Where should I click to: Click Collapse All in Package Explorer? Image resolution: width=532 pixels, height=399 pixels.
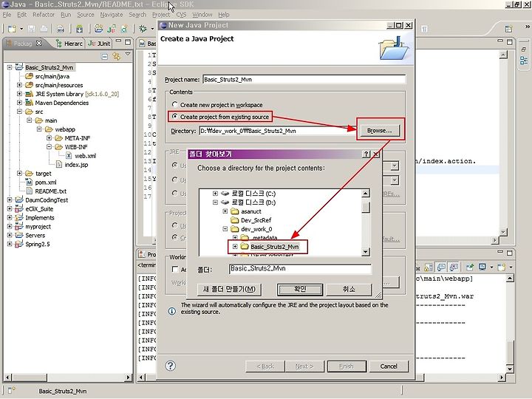point(104,56)
